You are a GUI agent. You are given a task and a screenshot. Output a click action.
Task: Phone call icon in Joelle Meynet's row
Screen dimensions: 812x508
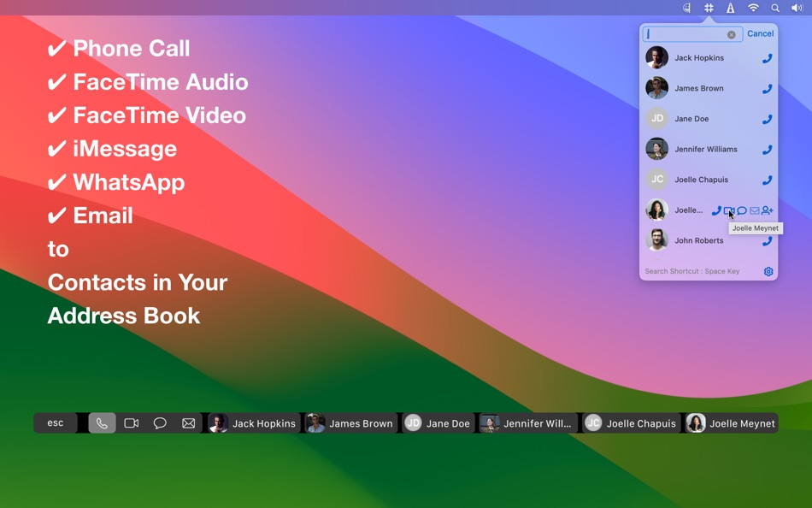point(716,210)
